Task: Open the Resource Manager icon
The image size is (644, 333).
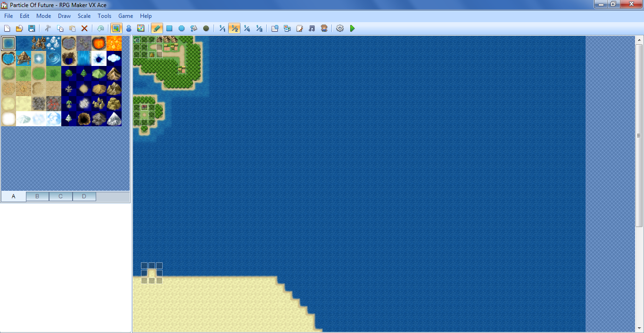Action: 287,28
